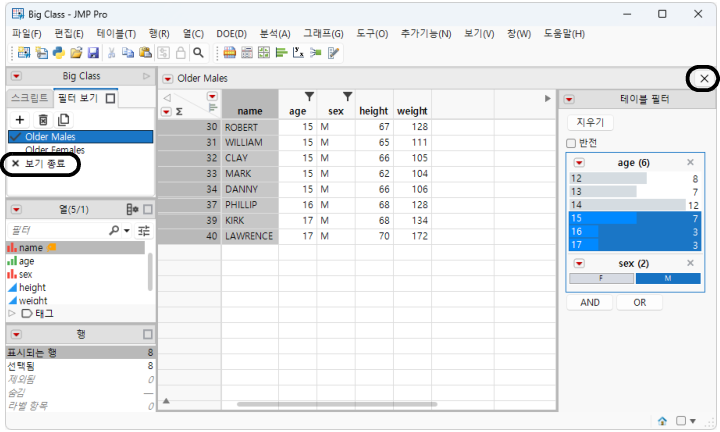This screenshot has height=432, width=720.
Task: Click the pencil checklist toolbar icon
Action: pyautogui.click(x=333, y=53)
